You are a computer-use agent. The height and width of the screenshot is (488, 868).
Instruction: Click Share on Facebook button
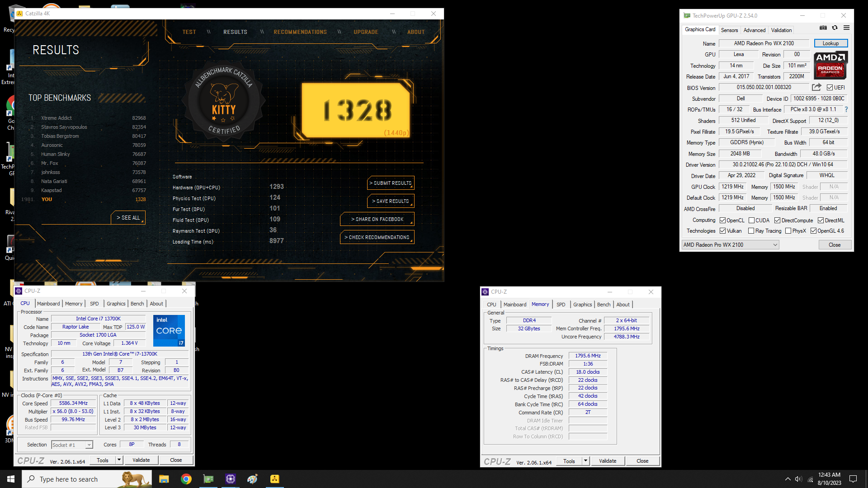[377, 219]
